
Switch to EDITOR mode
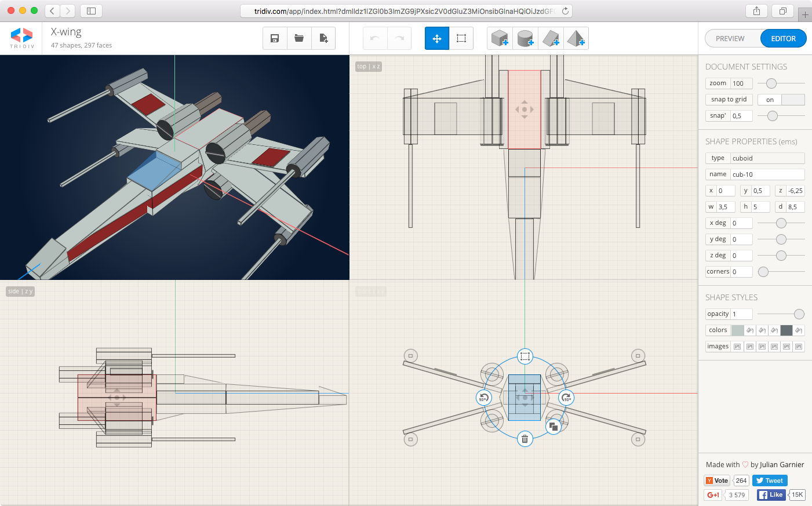pos(783,38)
